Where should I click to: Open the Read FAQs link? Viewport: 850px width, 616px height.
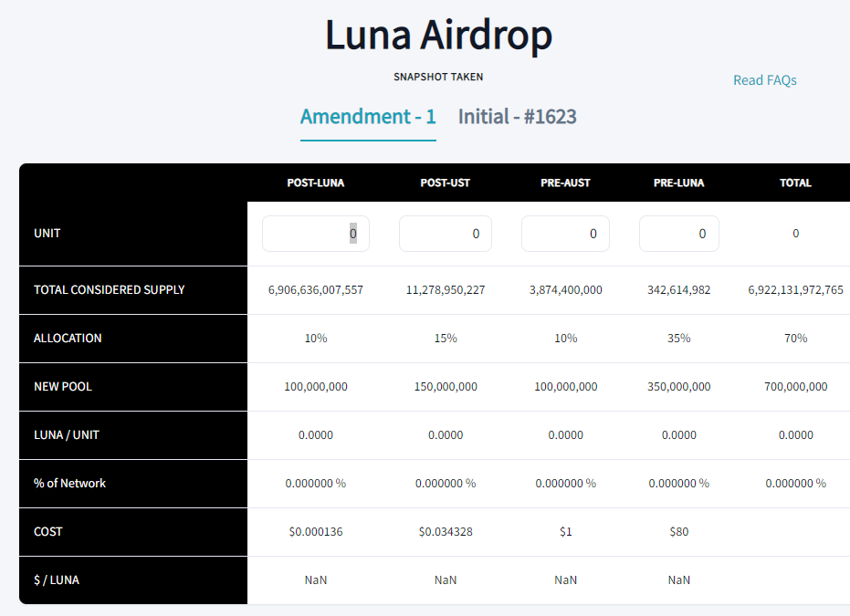tap(764, 80)
